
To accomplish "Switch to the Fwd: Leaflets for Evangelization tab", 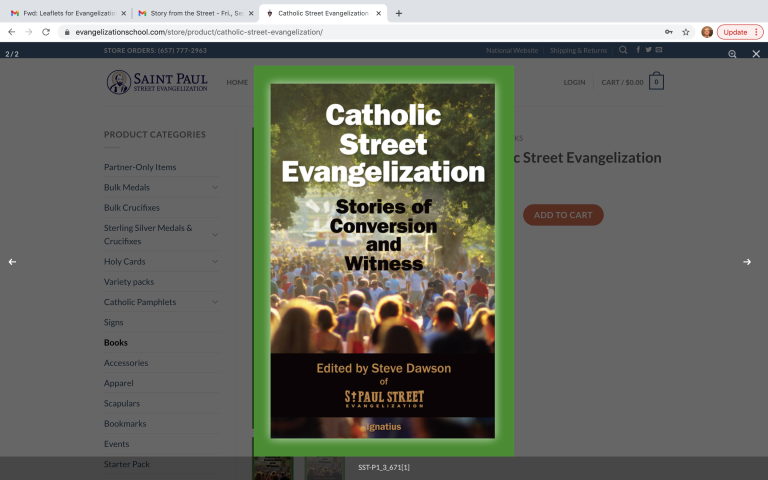I will pyautogui.click(x=68, y=13).
